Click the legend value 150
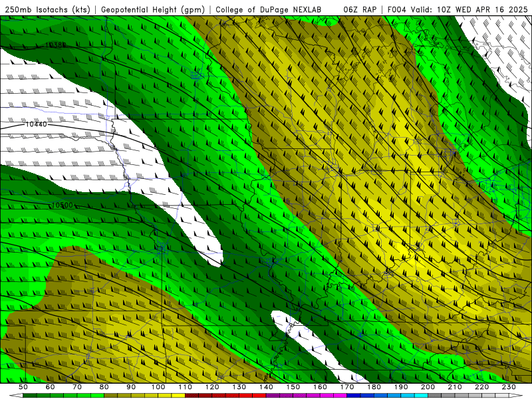This screenshot has width=532, height=399. pos(293,387)
